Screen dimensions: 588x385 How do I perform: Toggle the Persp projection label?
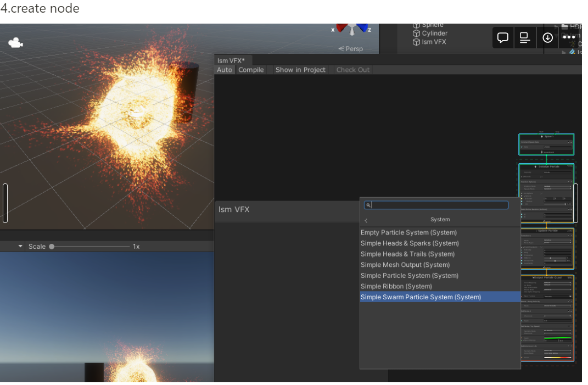tap(351, 49)
